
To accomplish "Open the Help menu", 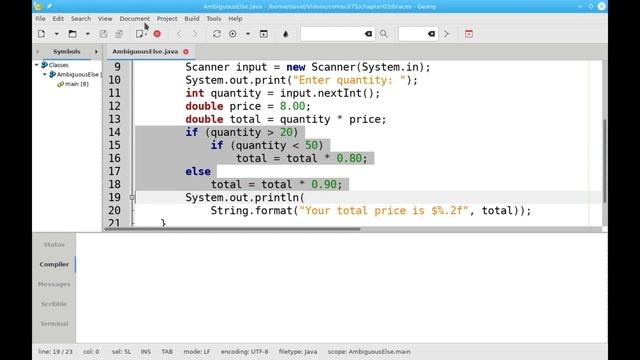I will [235, 18].
